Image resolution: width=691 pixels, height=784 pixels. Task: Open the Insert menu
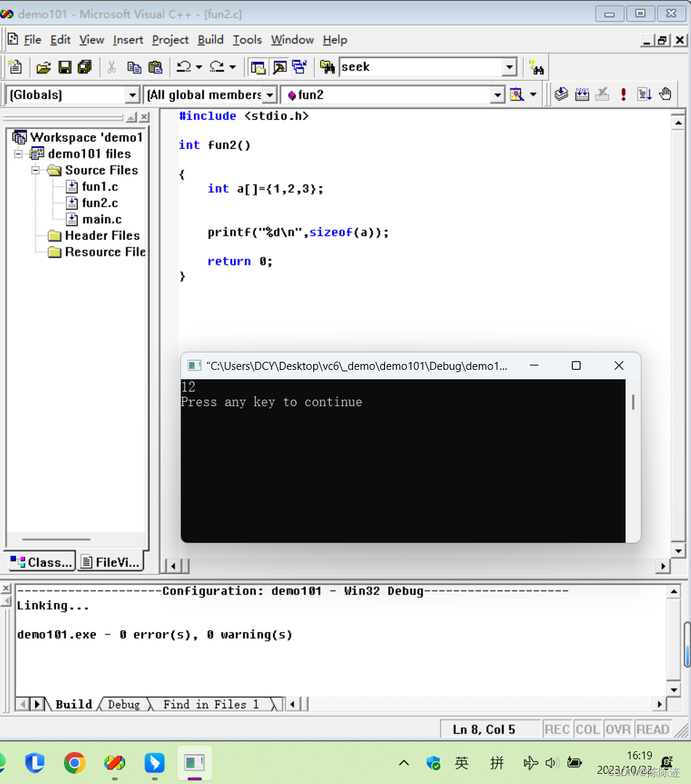tap(128, 40)
